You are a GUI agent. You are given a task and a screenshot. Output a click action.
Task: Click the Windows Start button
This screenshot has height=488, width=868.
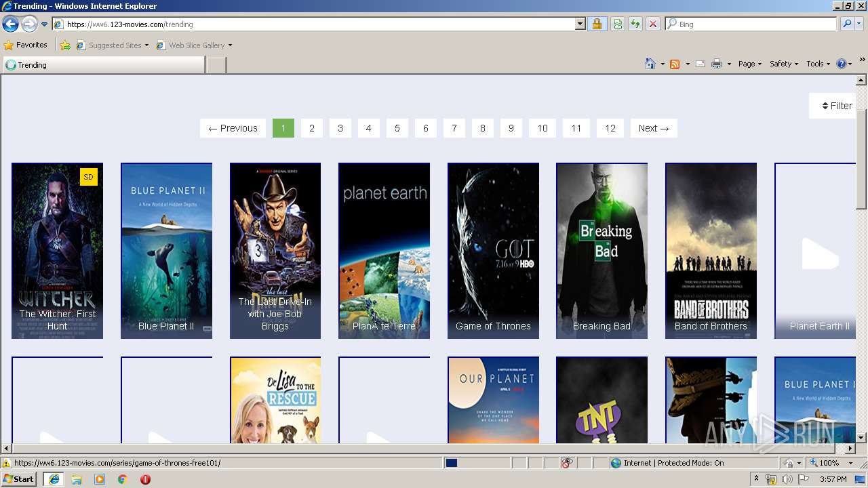pos(18,479)
